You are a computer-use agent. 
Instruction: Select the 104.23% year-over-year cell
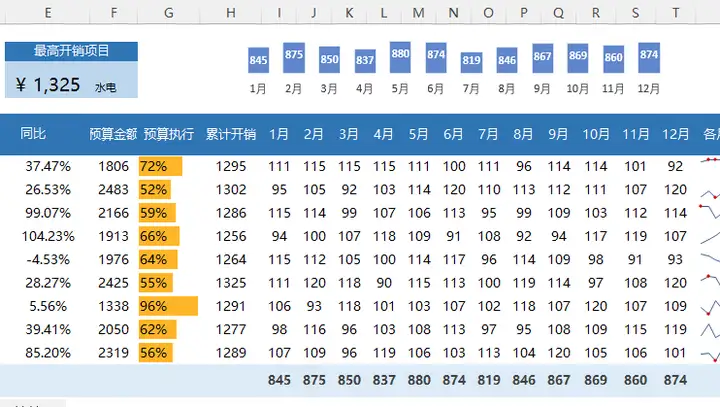(x=49, y=236)
